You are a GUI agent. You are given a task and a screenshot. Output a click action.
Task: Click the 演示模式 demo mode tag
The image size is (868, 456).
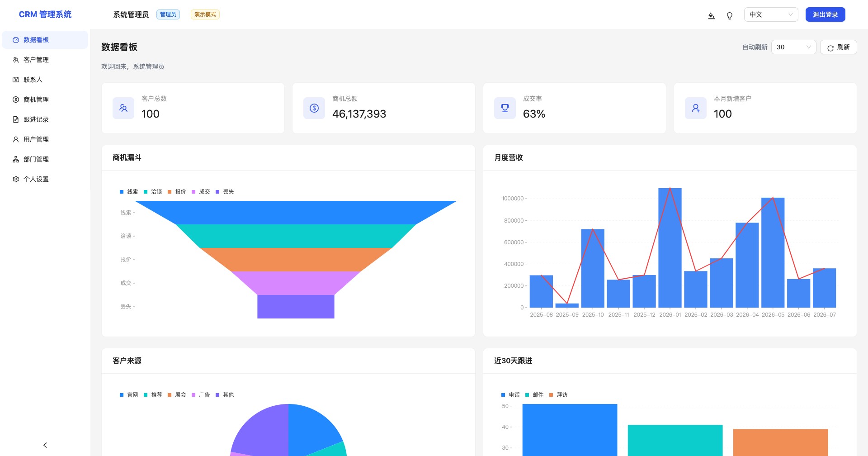[x=205, y=14]
